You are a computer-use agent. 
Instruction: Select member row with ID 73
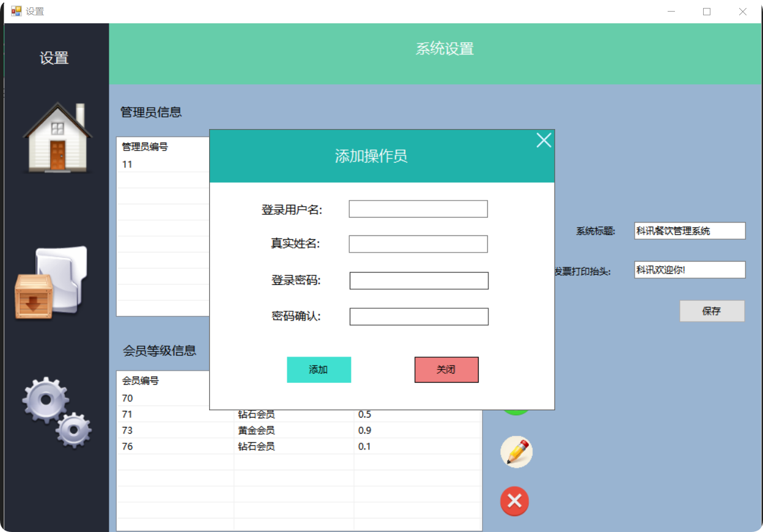pos(299,430)
